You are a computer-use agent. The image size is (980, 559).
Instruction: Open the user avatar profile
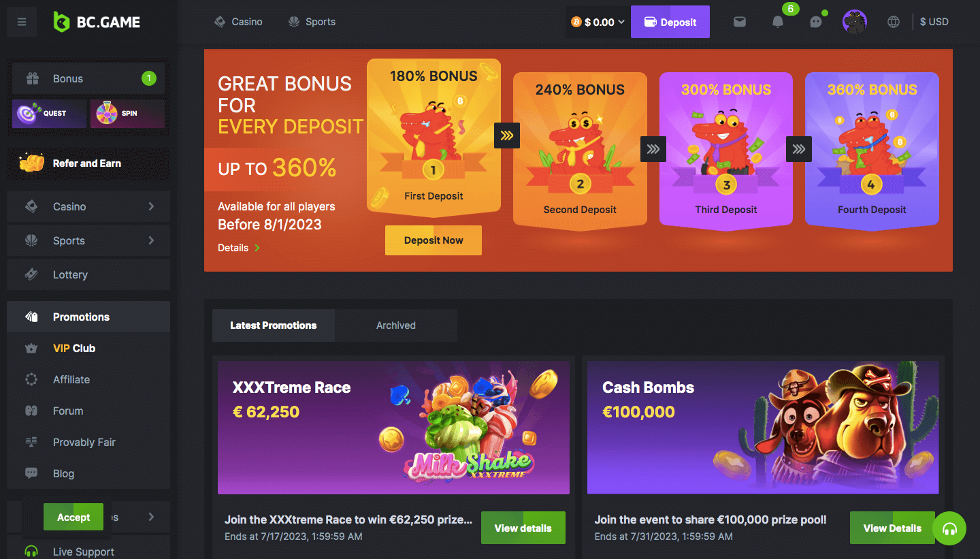tap(855, 22)
